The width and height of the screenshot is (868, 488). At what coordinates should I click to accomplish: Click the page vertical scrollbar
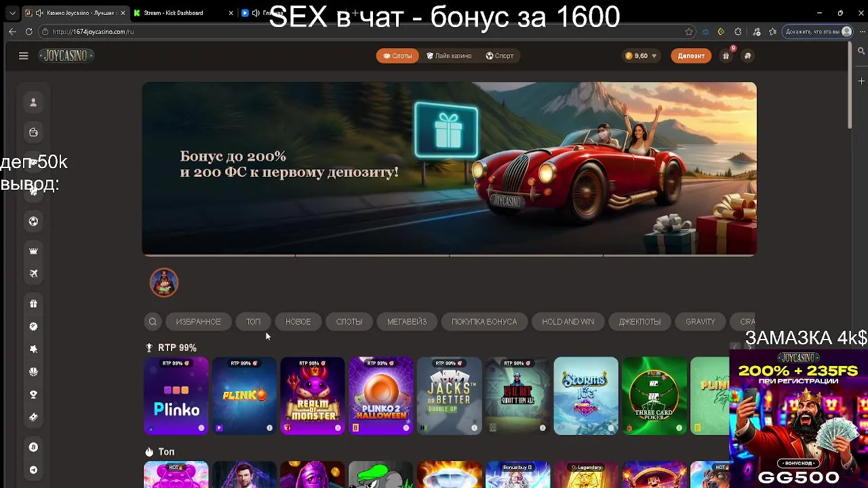pyautogui.click(x=850, y=85)
